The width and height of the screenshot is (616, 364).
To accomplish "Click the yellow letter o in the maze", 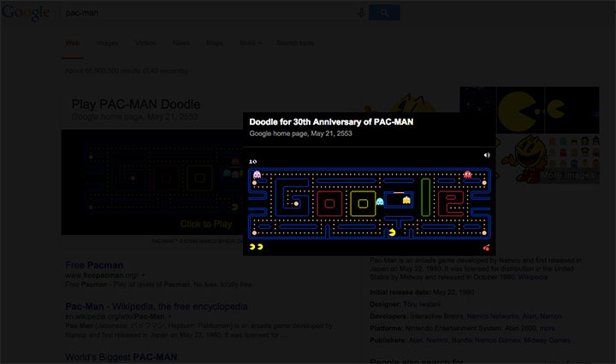I will (363, 203).
